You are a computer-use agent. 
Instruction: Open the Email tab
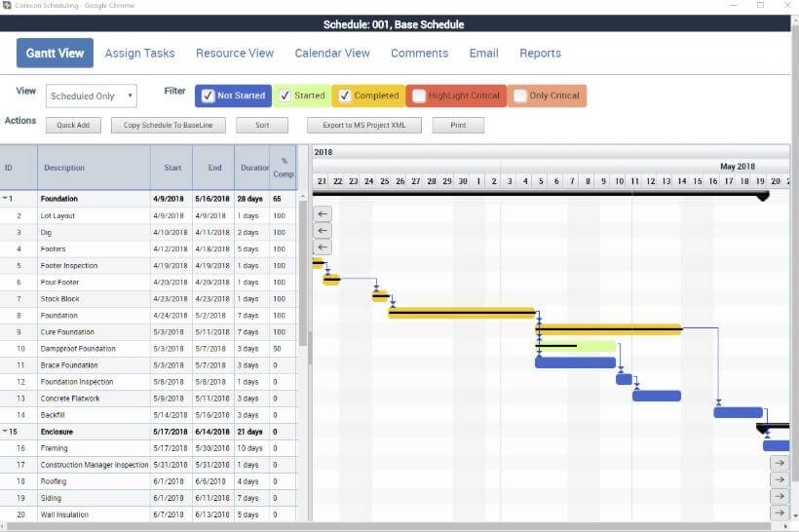click(x=483, y=53)
